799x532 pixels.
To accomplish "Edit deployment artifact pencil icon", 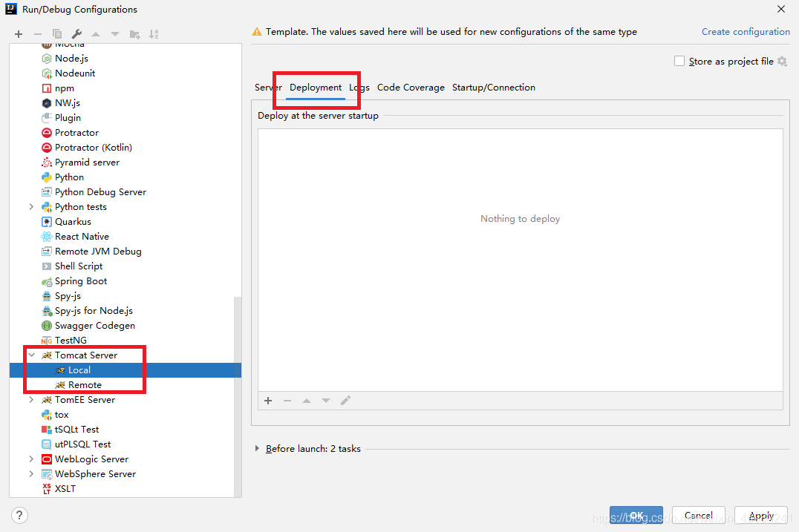I will coord(345,401).
